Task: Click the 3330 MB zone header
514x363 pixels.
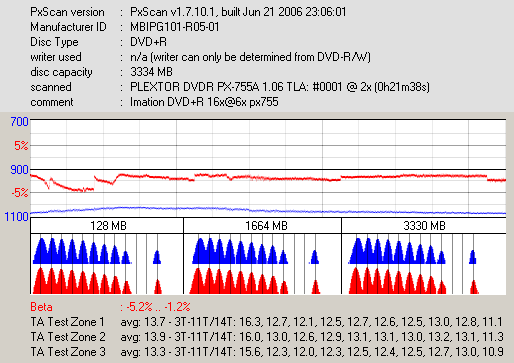Action: [424, 226]
